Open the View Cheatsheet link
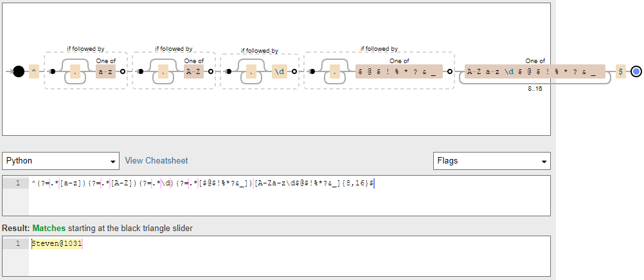This screenshot has height=280, width=644. tap(156, 160)
